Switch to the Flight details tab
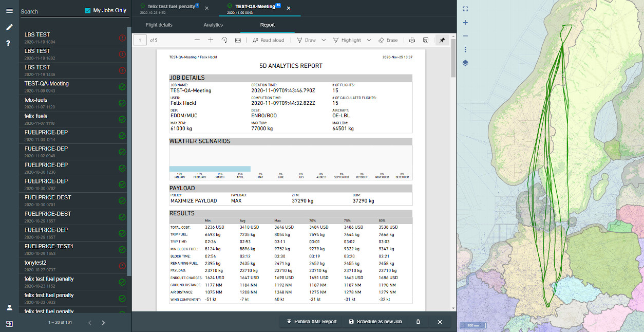Image resolution: width=644 pixels, height=332 pixels. click(159, 25)
